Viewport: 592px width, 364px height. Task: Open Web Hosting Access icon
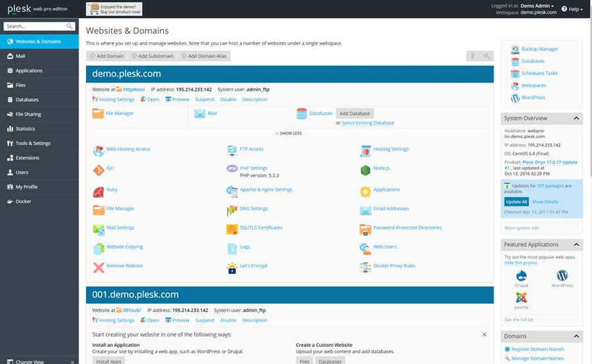pyautogui.click(x=99, y=151)
